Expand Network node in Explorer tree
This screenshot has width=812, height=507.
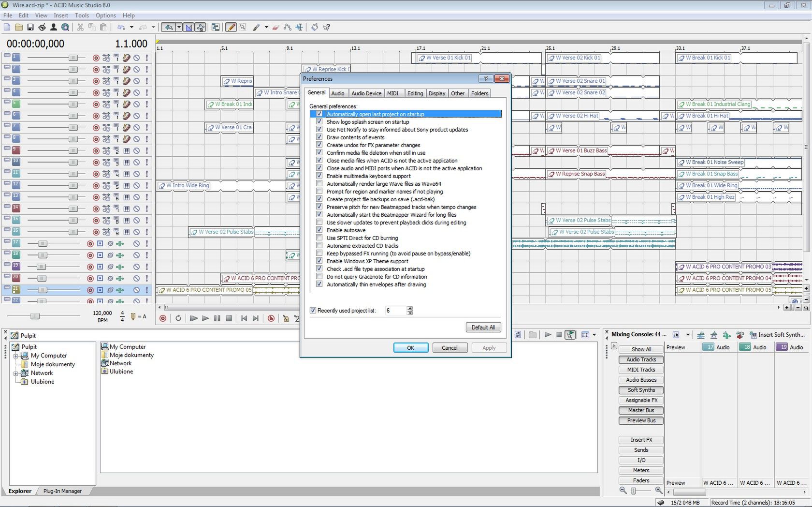[x=15, y=373]
